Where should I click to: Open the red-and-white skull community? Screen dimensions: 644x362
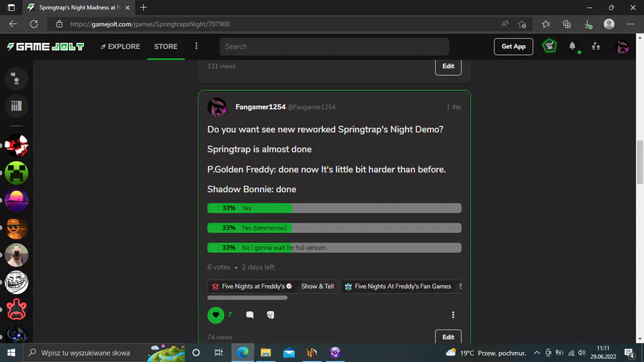click(16, 145)
